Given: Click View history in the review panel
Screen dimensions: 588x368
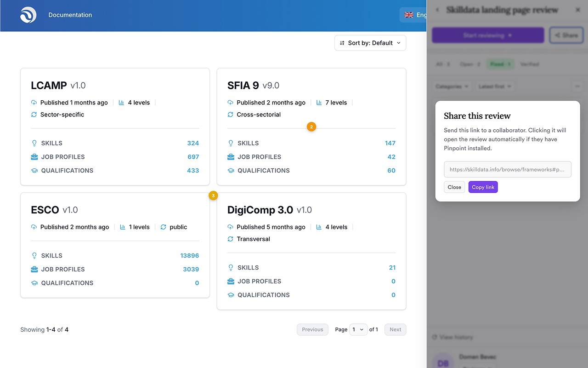Looking at the screenshot, I should [452, 337].
